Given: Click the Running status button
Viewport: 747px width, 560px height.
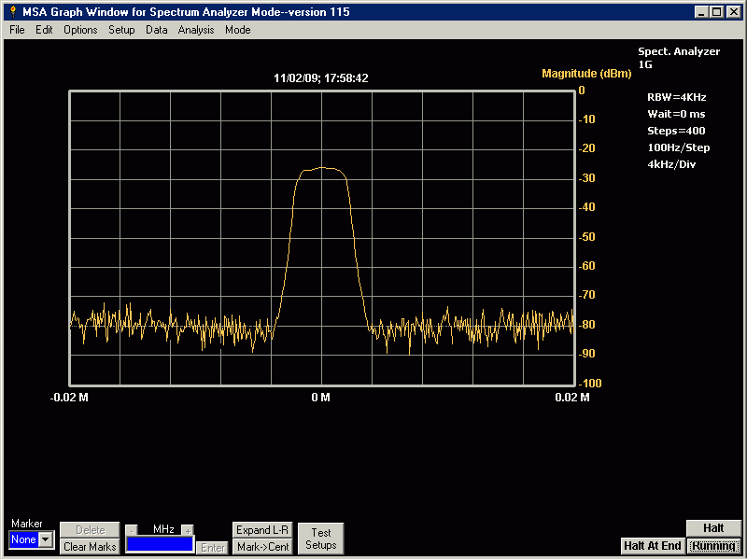Looking at the screenshot, I should tap(714, 546).
